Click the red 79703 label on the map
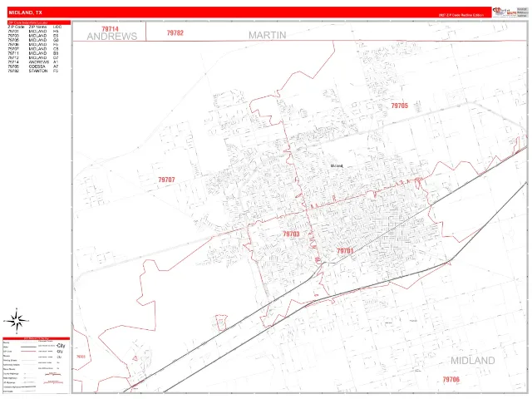Screen dimensions: 532x399 (x=291, y=234)
